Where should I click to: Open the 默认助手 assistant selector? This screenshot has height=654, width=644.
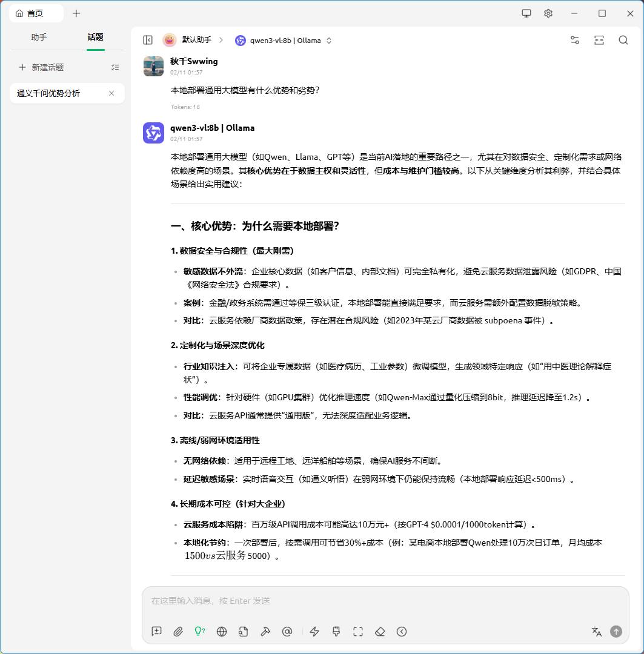196,40
